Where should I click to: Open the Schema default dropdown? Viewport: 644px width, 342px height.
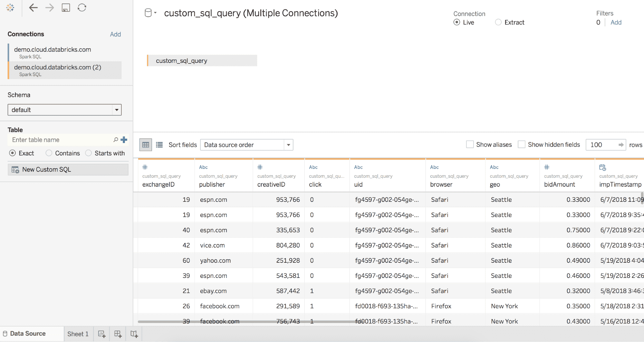(x=64, y=110)
